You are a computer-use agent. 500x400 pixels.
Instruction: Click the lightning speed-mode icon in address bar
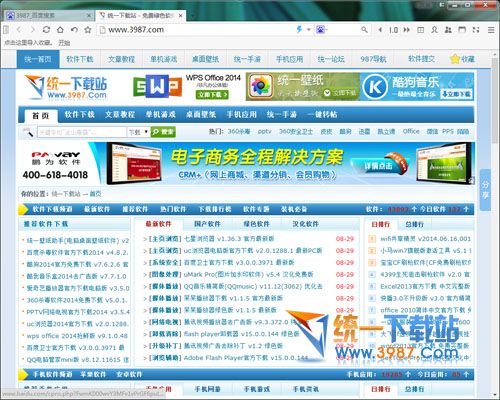click(299, 30)
